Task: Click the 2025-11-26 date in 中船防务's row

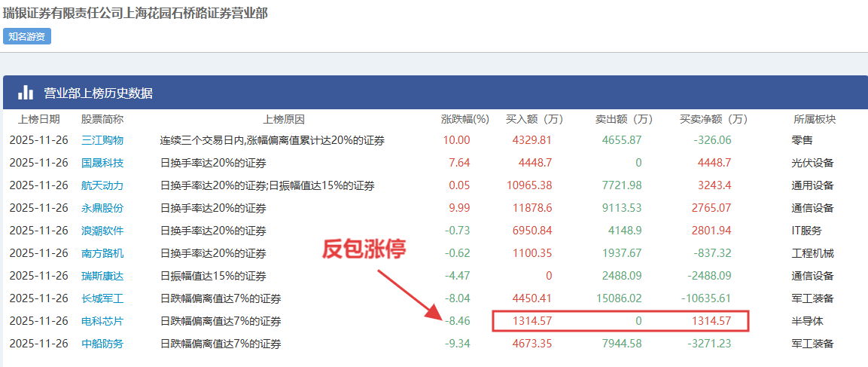Action: click(38, 344)
